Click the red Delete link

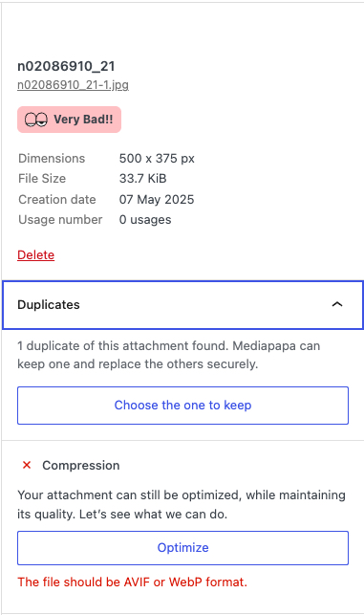click(x=35, y=255)
